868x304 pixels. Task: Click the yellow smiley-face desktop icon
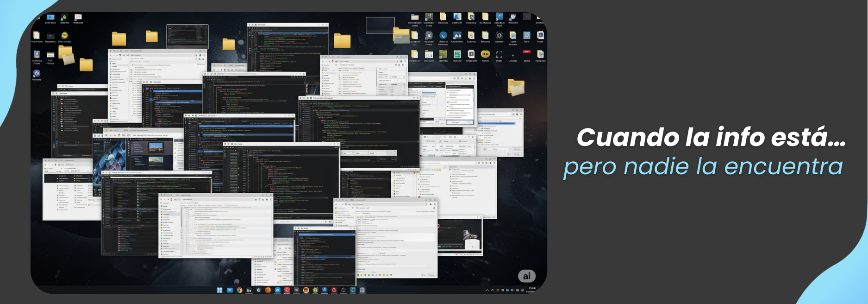485,54
